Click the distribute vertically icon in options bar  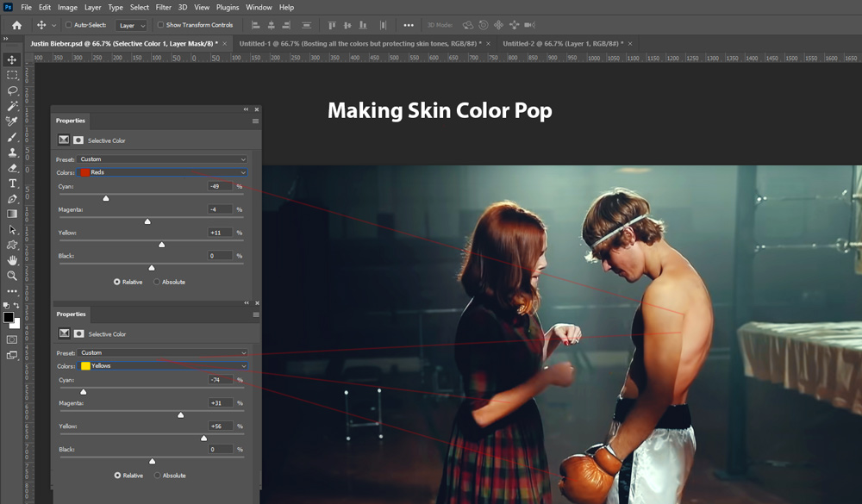pyautogui.click(x=306, y=25)
